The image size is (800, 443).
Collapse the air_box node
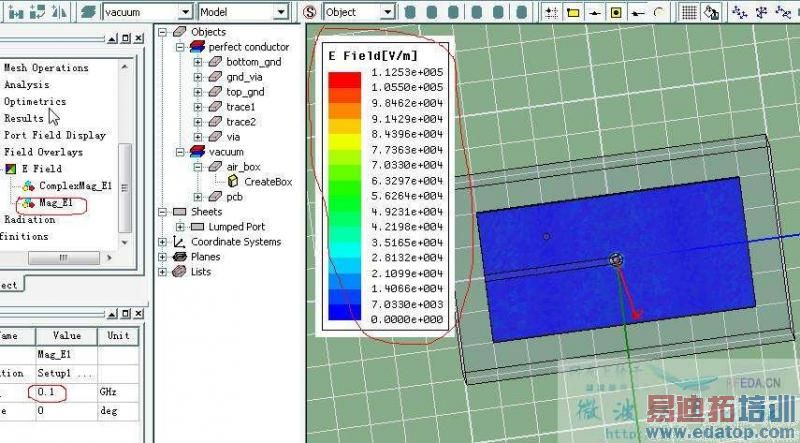(x=198, y=167)
